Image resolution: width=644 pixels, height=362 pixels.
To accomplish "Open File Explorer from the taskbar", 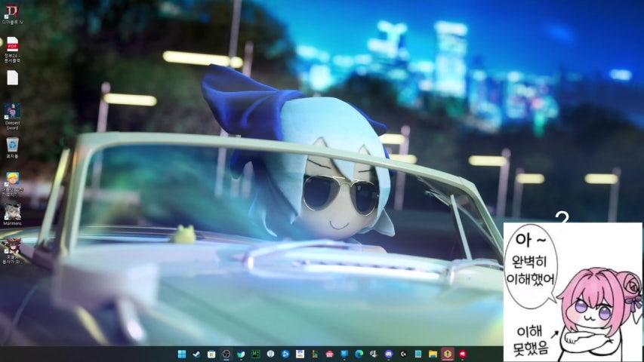I will 433,354.
